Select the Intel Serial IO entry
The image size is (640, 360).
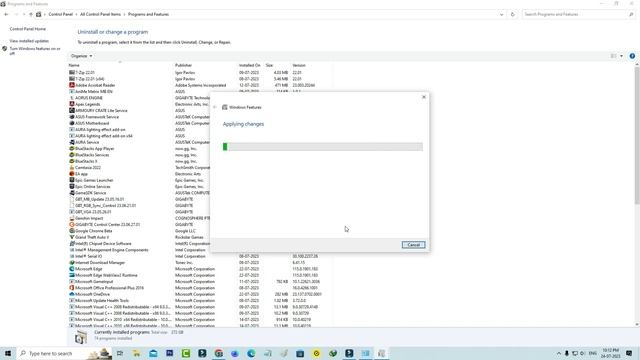click(89, 256)
